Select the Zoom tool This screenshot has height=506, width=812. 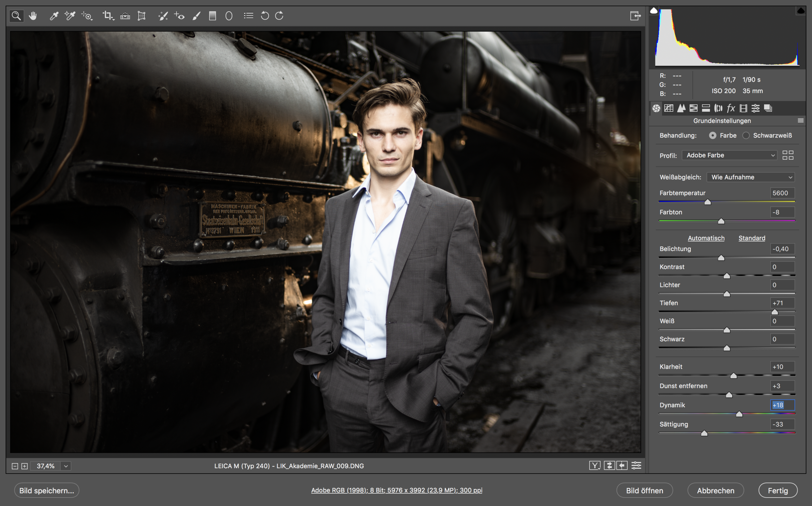click(x=16, y=16)
